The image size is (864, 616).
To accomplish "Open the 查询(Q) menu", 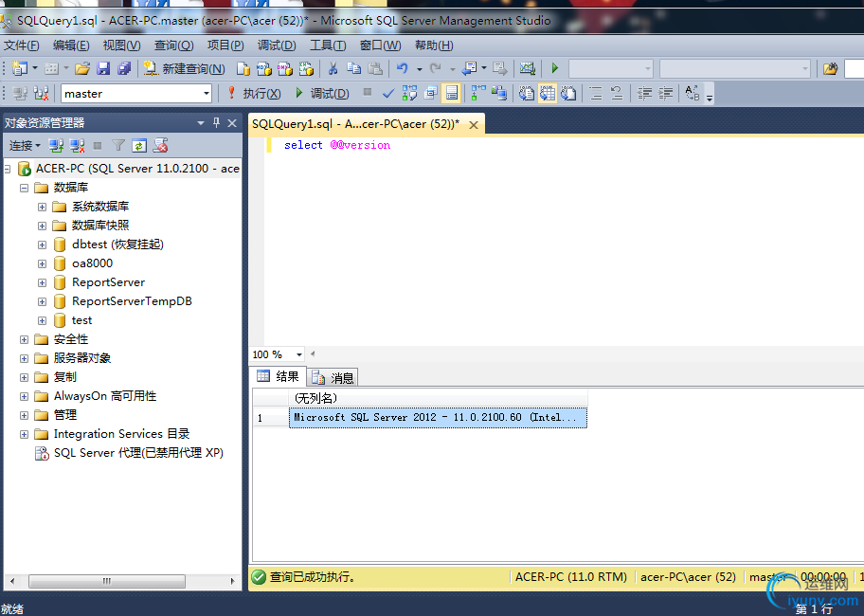I will 173,45.
